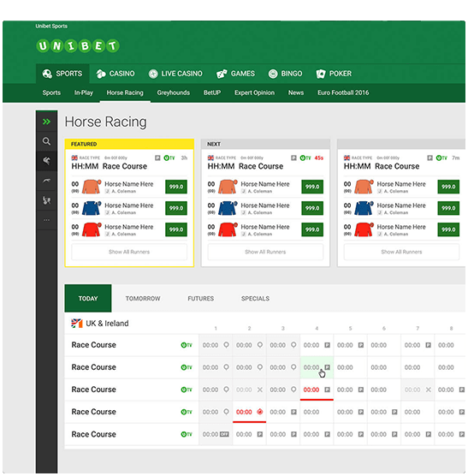
Task: Click the form guide icon in Featured card header
Action: point(157,158)
